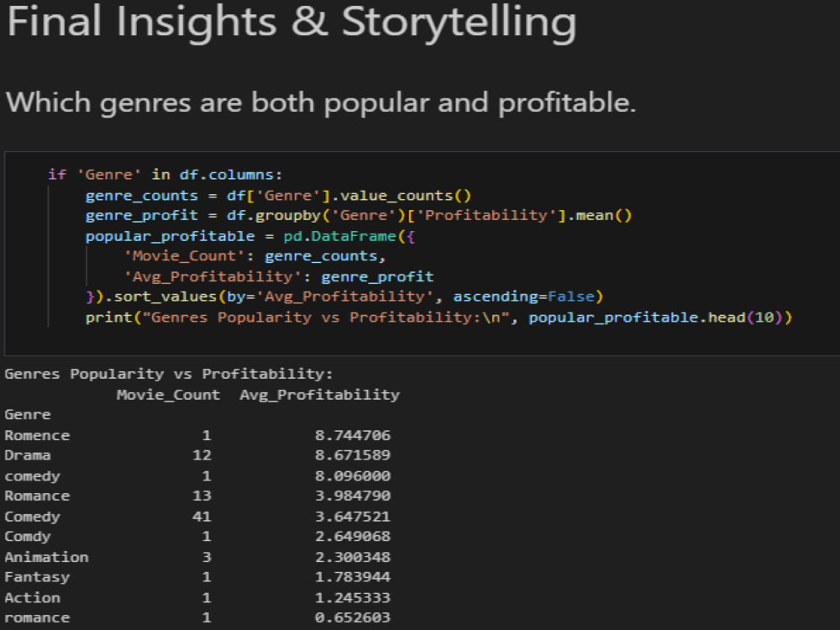840x630 pixels.
Task: Click the genre_counts value_counts() code line
Action: [x=278, y=196]
